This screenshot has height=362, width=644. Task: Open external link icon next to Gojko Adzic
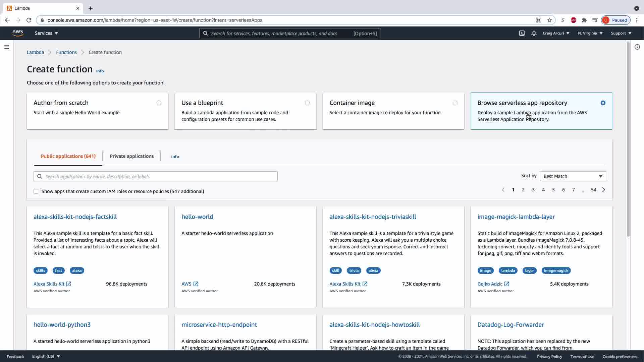point(507,284)
